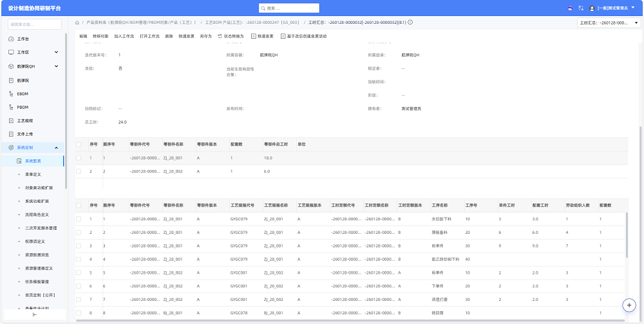
Task: Open 首页定制【公开】 in the sidebar
Action: pos(40,295)
